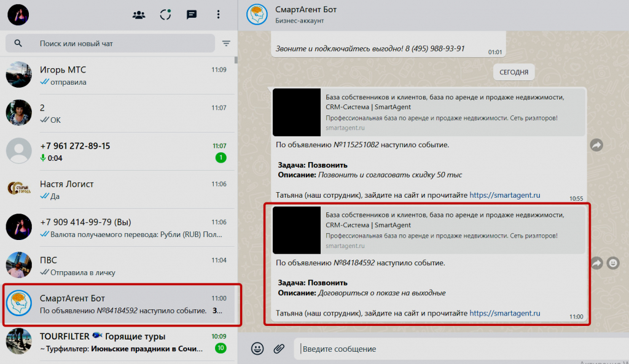
Task: Open link preview card in №84184592 message
Action: coord(428,230)
